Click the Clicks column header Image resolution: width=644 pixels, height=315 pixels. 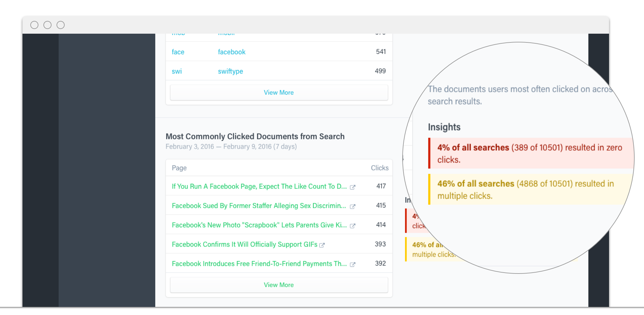coord(379,168)
